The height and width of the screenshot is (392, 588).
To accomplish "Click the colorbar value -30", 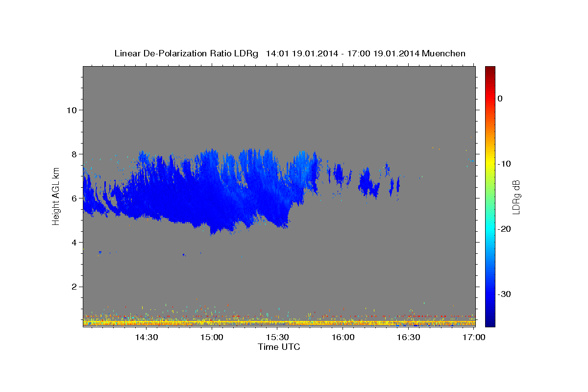I will point(505,294).
